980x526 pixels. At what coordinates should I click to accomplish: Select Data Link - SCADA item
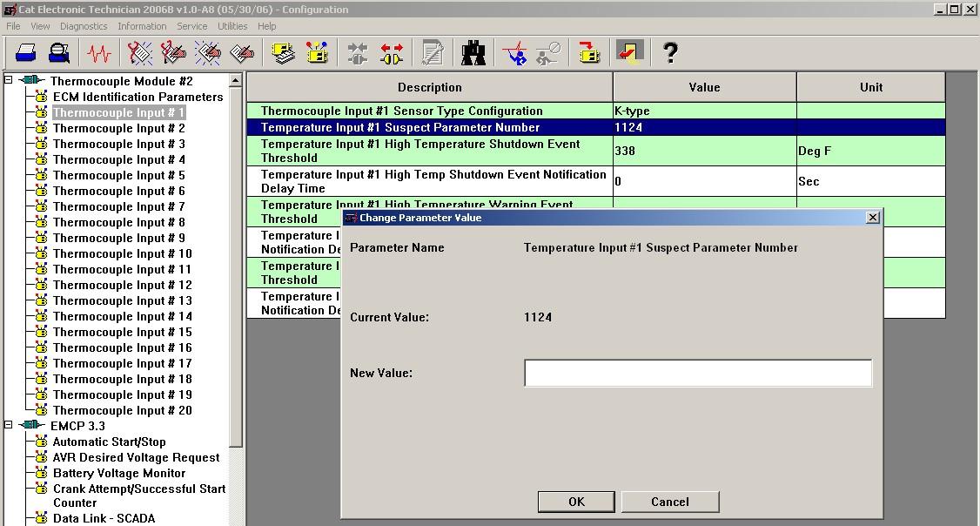(x=104, y=518)
